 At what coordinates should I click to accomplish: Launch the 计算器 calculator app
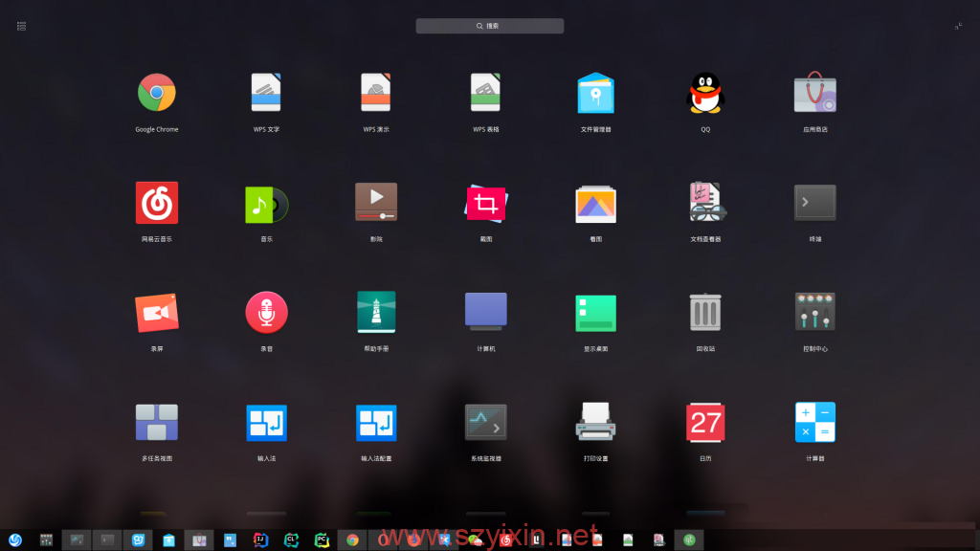pyautogui.click(x=814, y=422)
